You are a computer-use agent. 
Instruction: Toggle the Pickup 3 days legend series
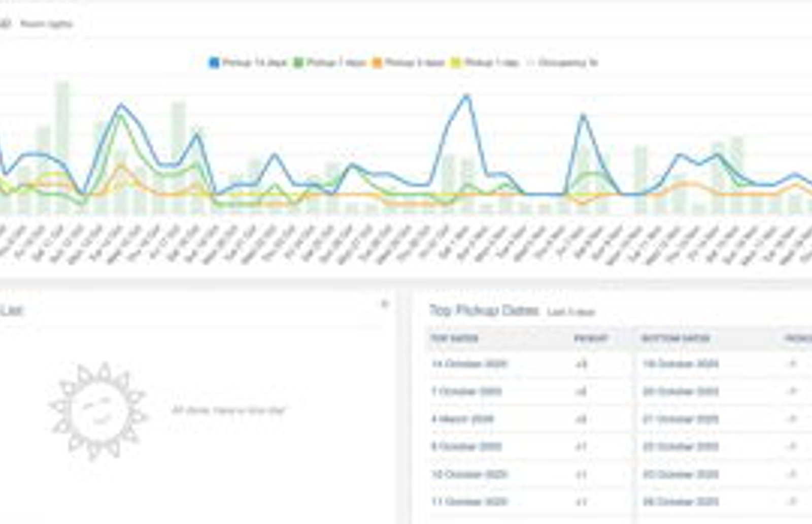coord(408,63)
